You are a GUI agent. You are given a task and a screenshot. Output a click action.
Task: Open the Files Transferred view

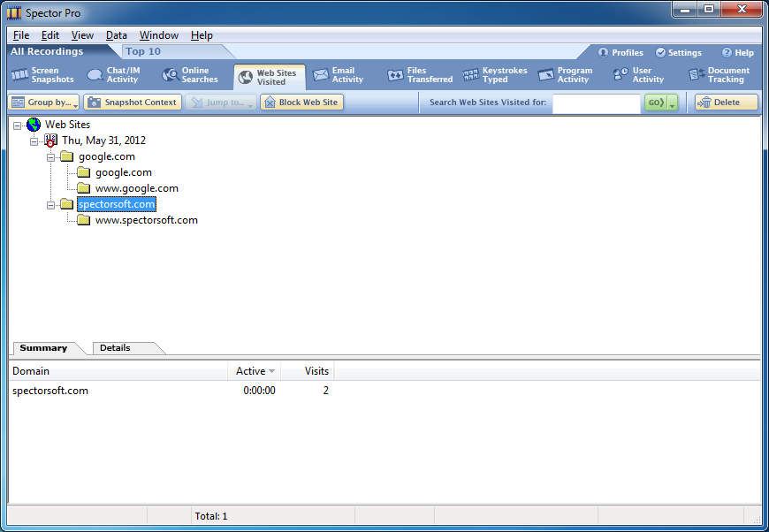tap(420, 75)
